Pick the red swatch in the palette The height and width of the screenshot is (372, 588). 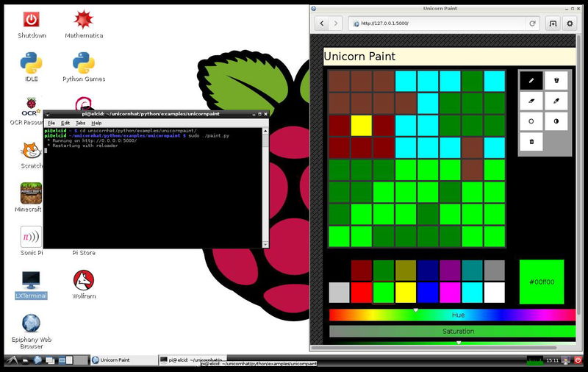362,293
